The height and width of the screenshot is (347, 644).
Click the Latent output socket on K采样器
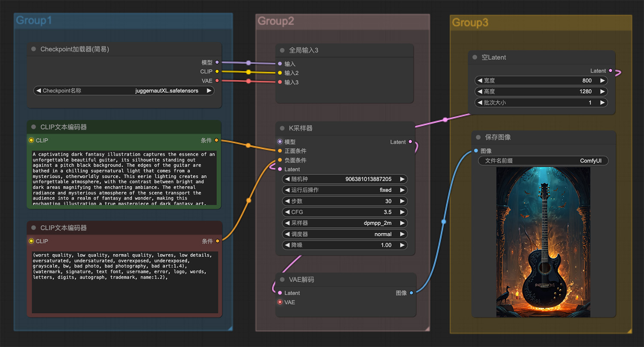pyautogui.click(x=410, y=142)
